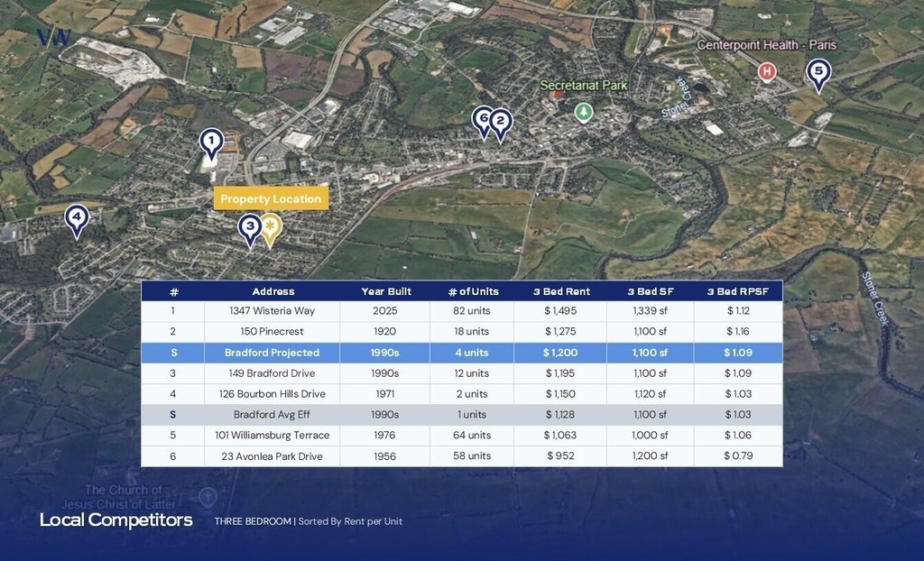Click the Address column header
The width and height of the screenshot is (924, 561).
[273, 291]
